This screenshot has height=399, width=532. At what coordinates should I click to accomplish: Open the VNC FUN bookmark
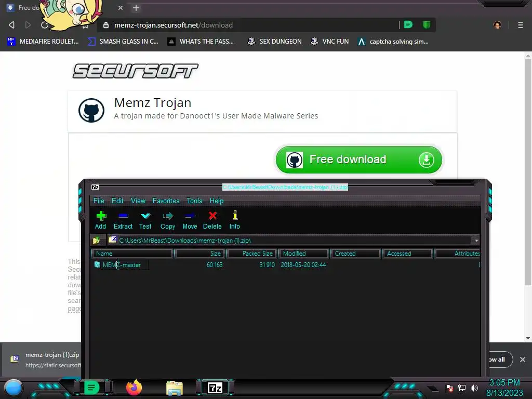(x=329, y=42)
